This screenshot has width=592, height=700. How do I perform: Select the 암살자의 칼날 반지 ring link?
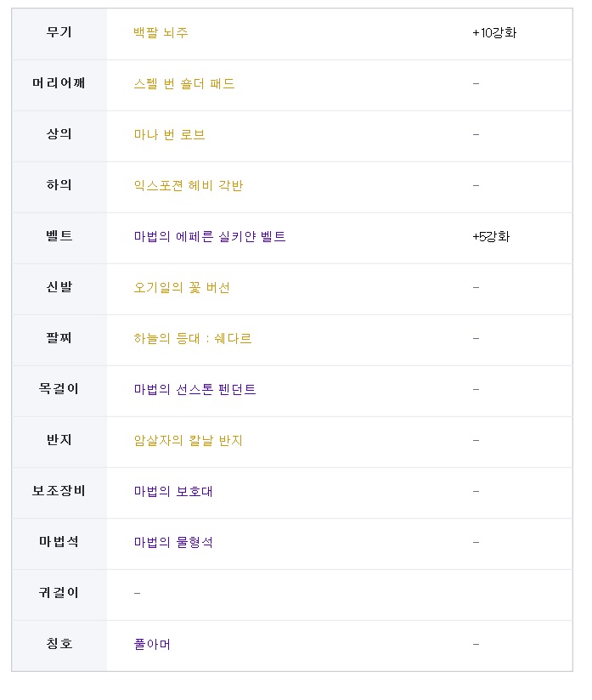[x=188, y=440]
